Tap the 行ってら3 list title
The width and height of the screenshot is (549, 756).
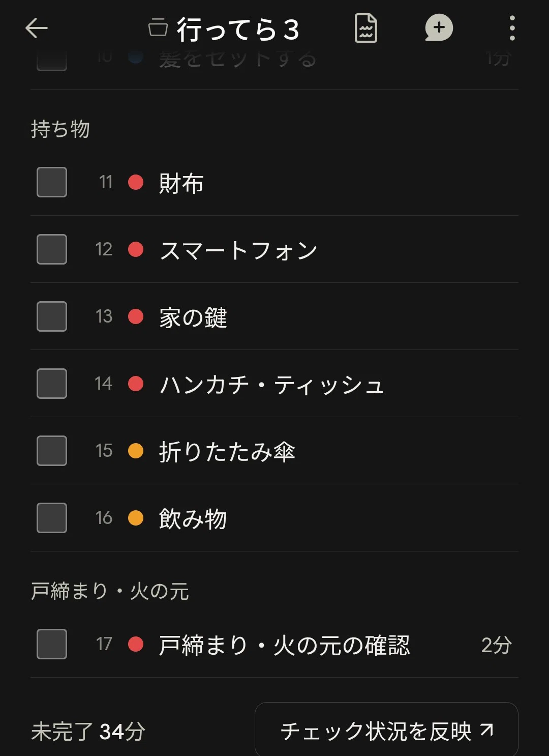[x=238, y=30]
